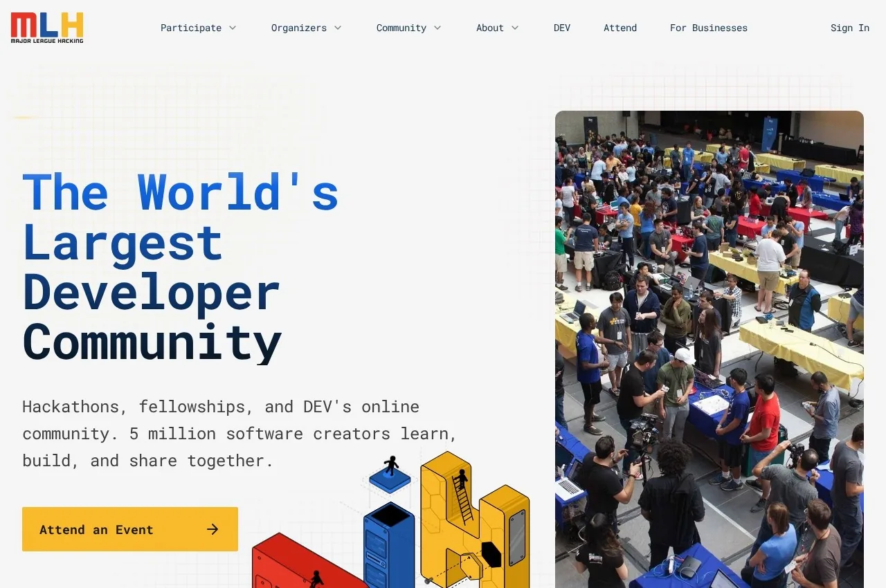The image size is (886, 588).
Task: Expand the Organizers chevron
Action: [x=338, y=28]
